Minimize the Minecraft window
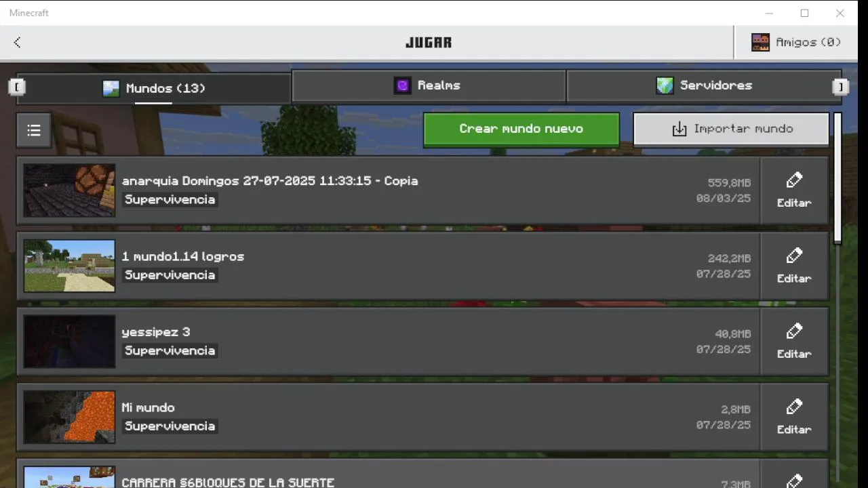 click(769, 13)
